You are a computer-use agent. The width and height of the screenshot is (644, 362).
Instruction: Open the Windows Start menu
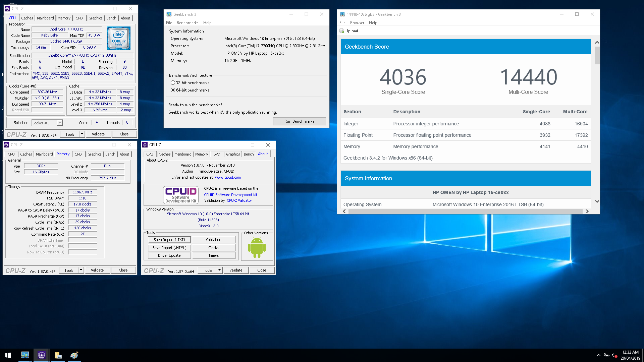(8, 355)
